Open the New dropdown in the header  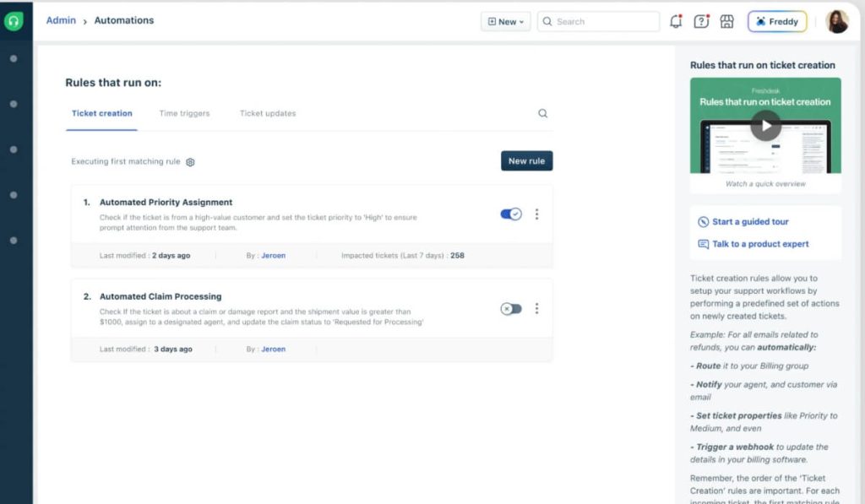coord(505,21)
